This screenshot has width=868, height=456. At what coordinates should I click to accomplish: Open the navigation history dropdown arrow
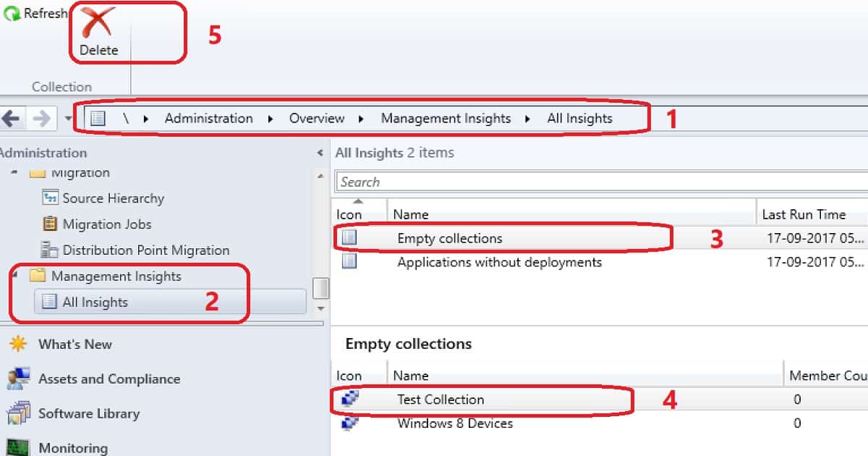[x=69, y=119]
